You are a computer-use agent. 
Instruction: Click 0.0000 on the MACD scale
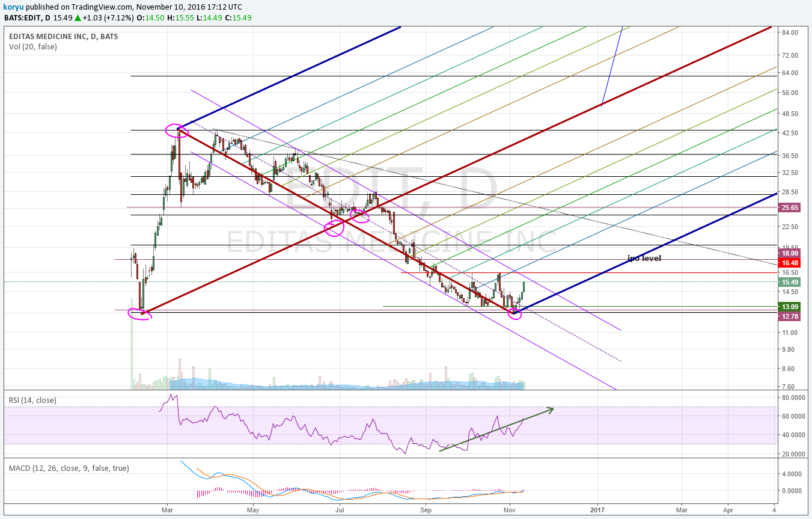point(792,491)
